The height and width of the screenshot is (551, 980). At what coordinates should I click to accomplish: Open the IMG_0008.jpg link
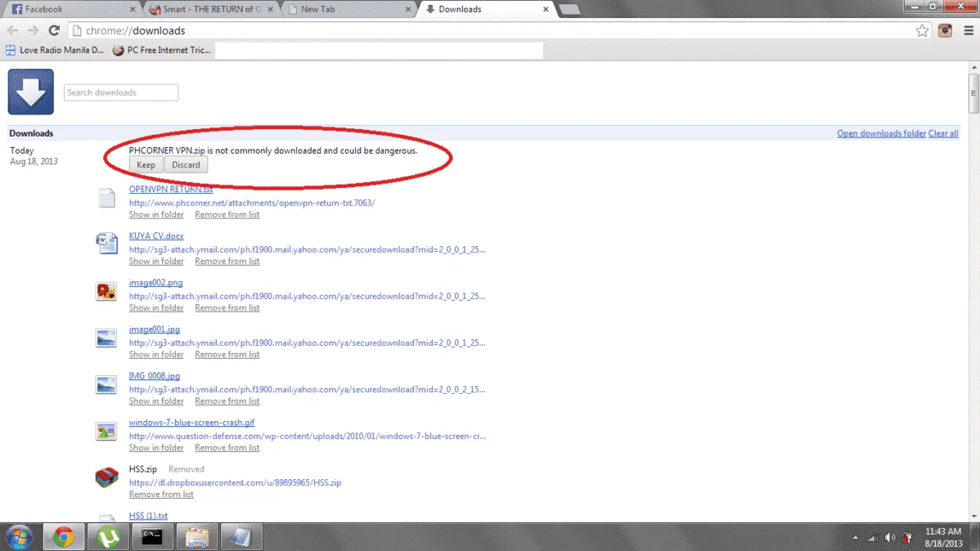155,375
